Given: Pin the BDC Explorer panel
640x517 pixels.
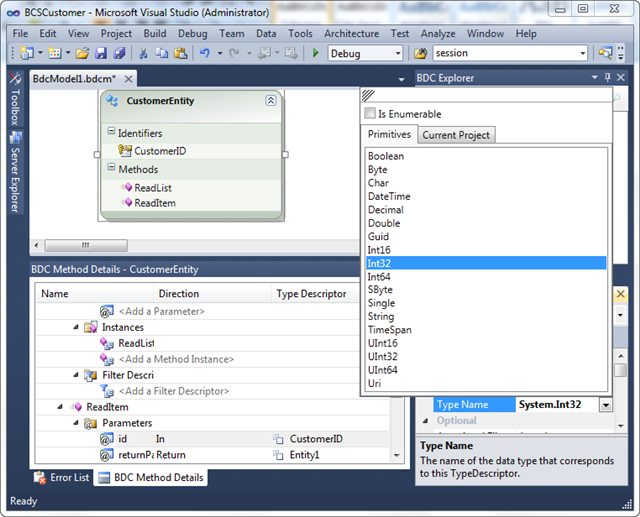Looking at the screenshot, I should click(x=608, y=77).
